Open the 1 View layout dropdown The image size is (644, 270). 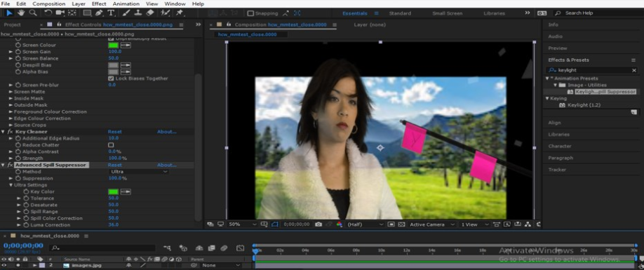[x=475, y=224]
